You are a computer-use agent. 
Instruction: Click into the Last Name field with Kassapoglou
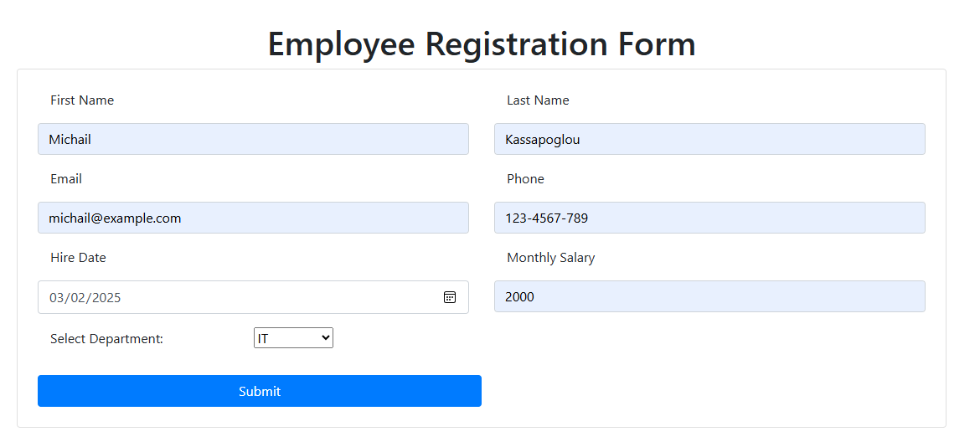click(709, 139)
